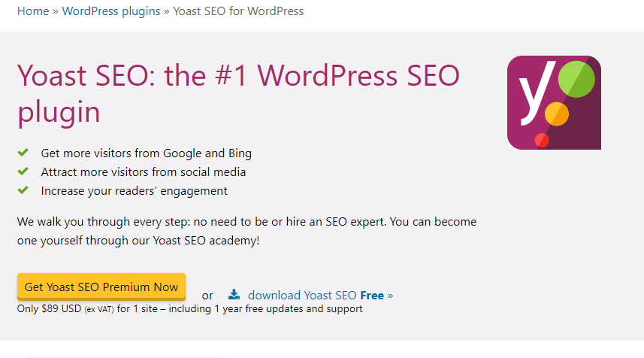Click the checkmark beside Attract more visitors
The image size is (644, 358).
click(23, 171)
